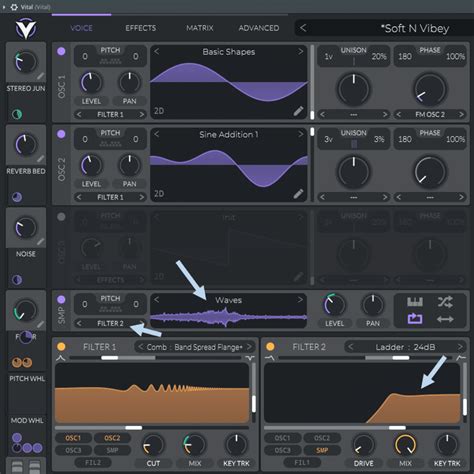This screenshot has width=474, height=474.
Task: Open Soft N Vibey preset browser
Action: point(416,28)
